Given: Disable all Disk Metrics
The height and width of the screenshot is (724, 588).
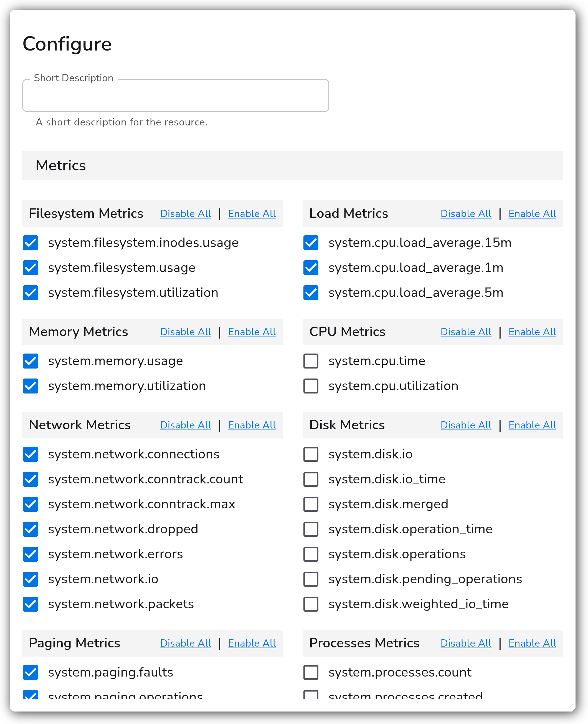Looking at the screenshot, I should pos(466,425).
